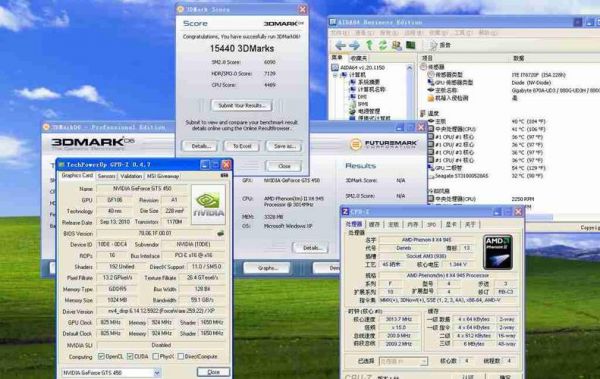Image resolution: width=600 pixels, height=379 pixels.
Task: Switch to the 显卡 tab in CPU-Z
Action: click(451, 225)
